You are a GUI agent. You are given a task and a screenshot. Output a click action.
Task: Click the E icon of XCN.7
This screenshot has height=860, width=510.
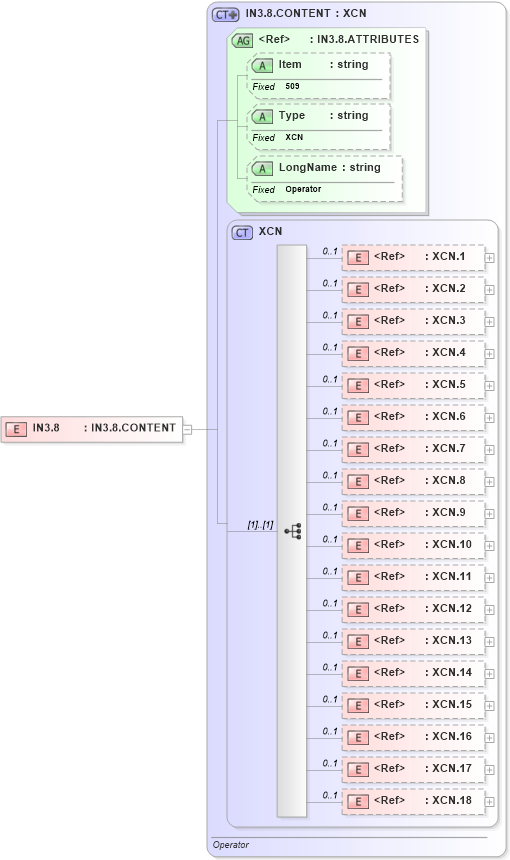[x=358, y=449]
